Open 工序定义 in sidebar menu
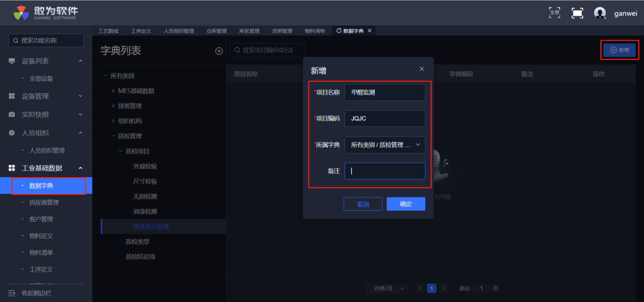The height and width of the screenshot is (302, 644). pyautogui.click(x=41, y=270)
